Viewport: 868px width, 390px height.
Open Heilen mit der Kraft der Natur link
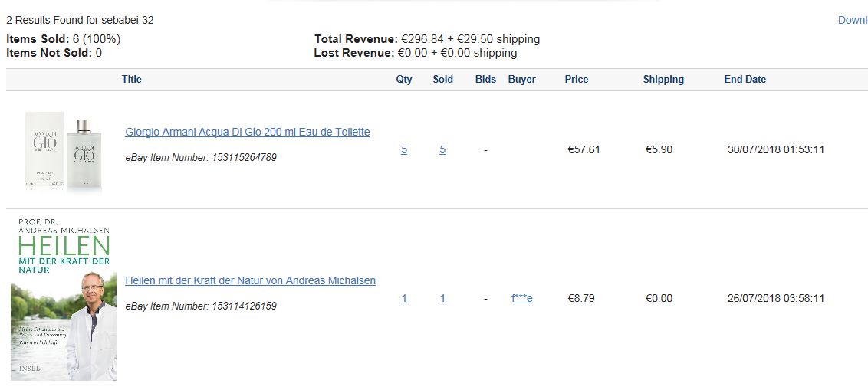250,280
